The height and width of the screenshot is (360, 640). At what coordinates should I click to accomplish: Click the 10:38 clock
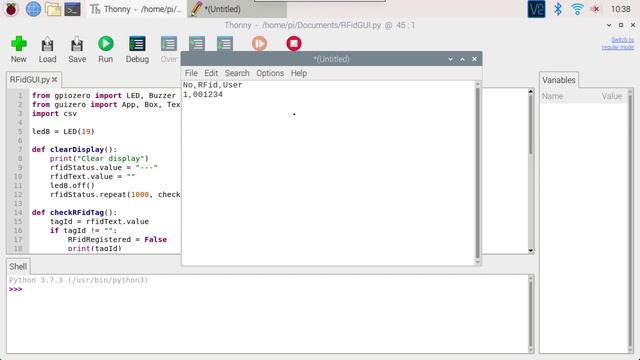pos(620,9)
